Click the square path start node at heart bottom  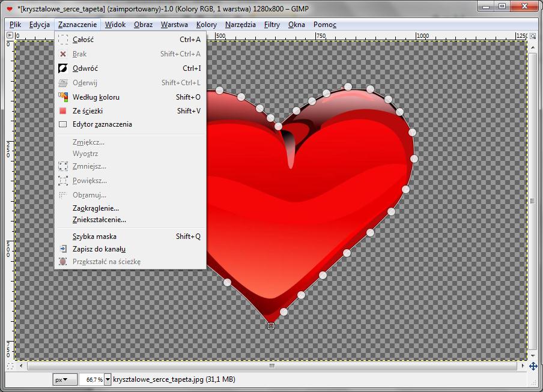[271, 326]
